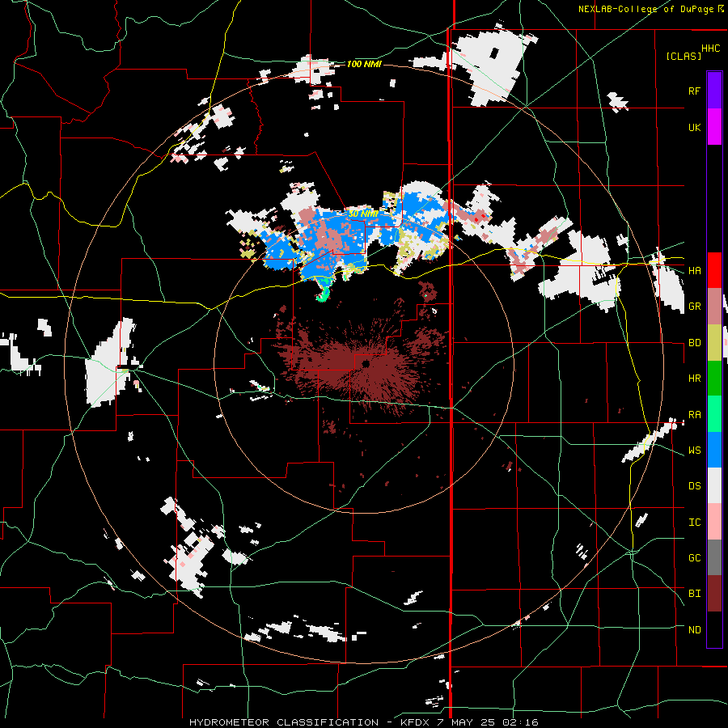728x728 pixels.
Task: Click the DS legend label text
Action: coord(694,486)
